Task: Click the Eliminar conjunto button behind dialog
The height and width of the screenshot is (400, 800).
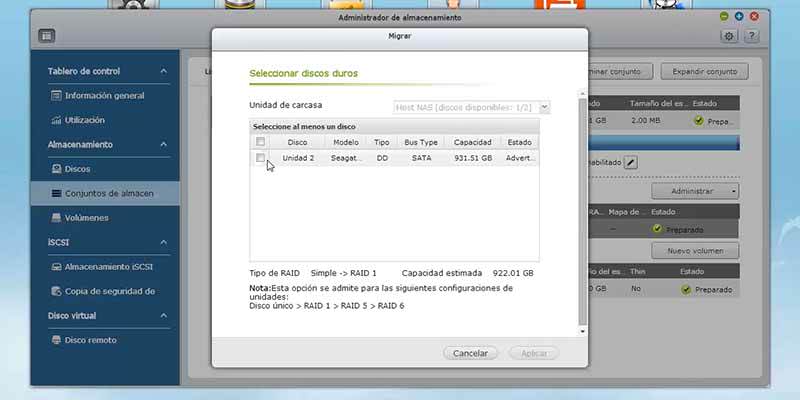Action: pos(620,71)
